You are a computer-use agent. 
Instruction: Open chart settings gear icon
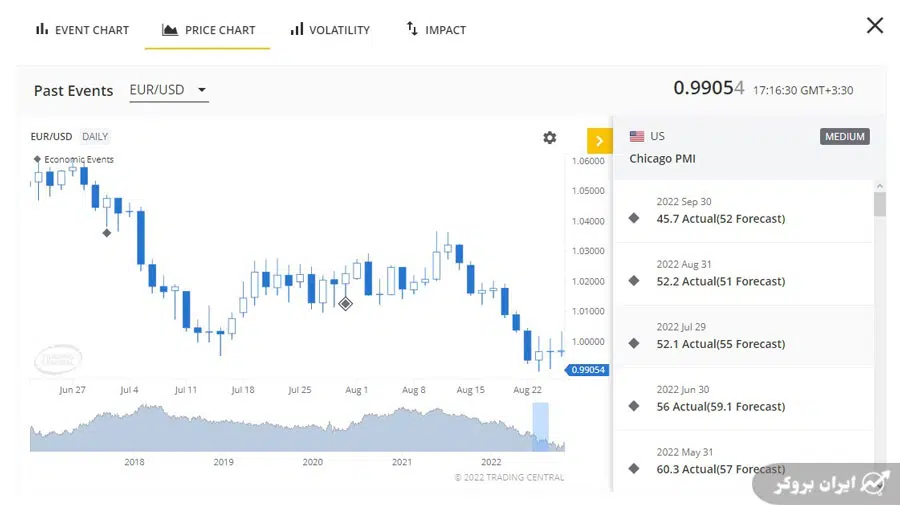click(x=549, y=138)
